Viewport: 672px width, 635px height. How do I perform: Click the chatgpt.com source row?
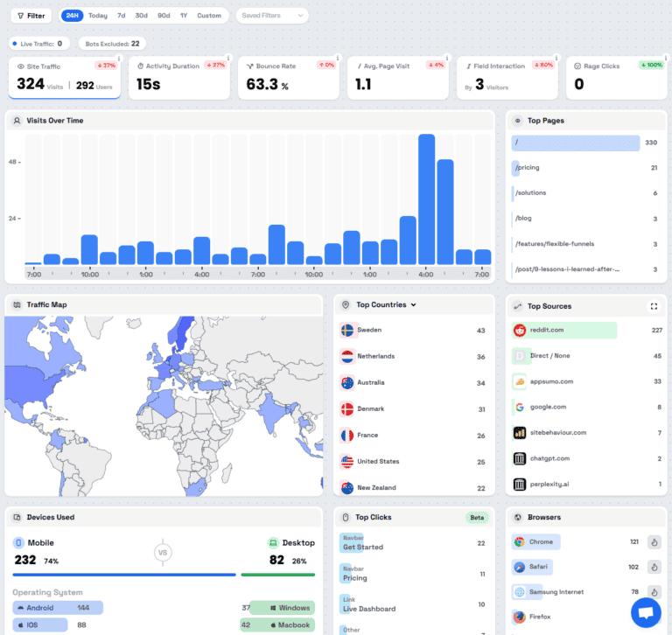pos(587,458)
